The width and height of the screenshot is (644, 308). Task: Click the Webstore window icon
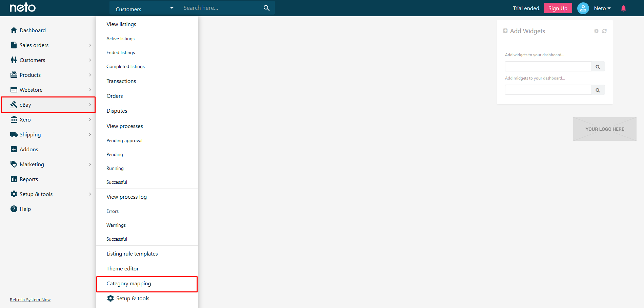click(x=14, y=90)
